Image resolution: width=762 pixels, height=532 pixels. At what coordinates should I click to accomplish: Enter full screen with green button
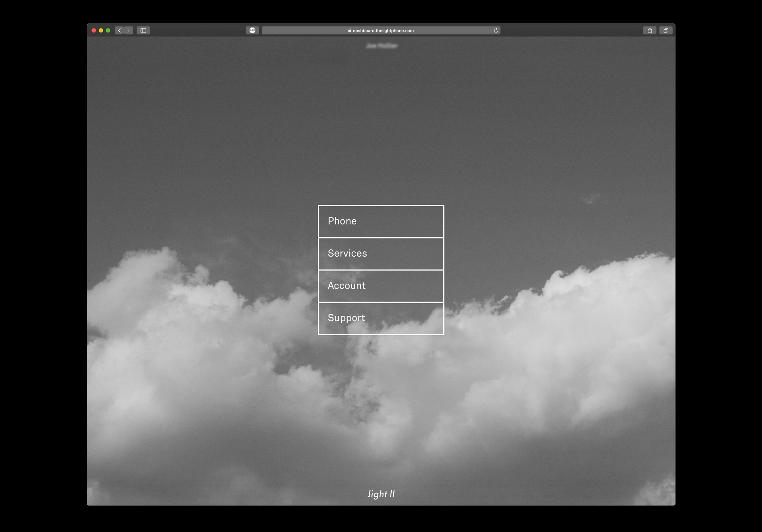108,31
